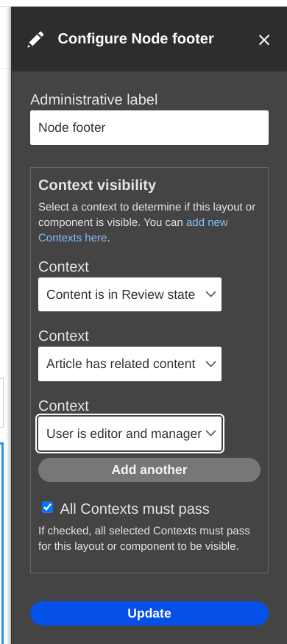Screen dimensions: 287x644
Task: Click Context label above editor and manager dropdown
Action: pos(63,406)
